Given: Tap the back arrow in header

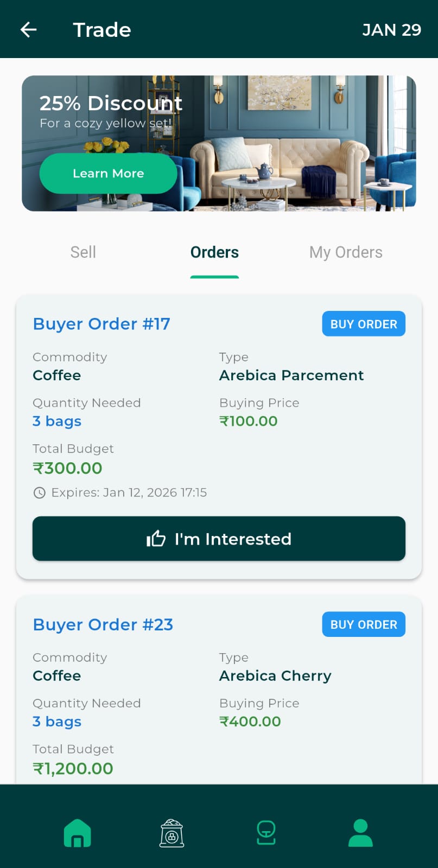Looking at the screenshot, I should pyautogui.click(x=28, y=30).
